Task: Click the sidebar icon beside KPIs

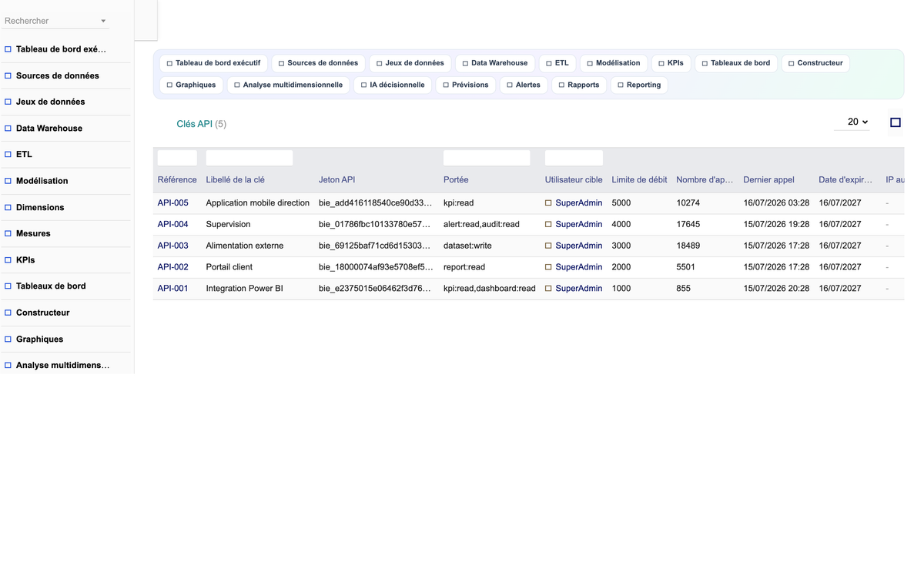Action: [8, 260]
